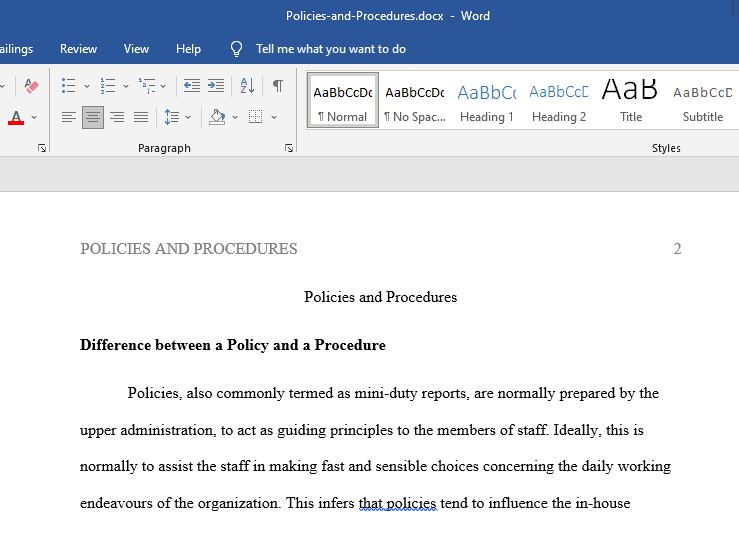Viewport: 739px width, 534px height.
Task: Justify the paragraph text
Action: pyautogui.click(x=141, y=117)
